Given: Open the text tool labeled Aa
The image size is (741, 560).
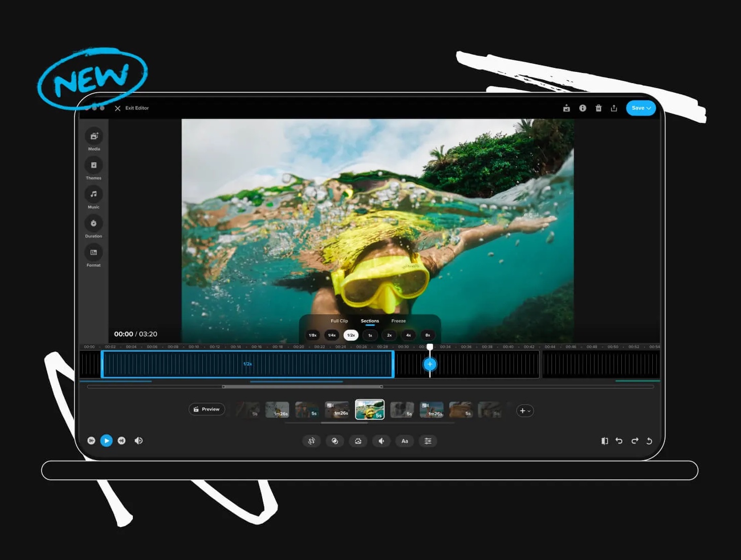Looking at the screenshot, I should (405, 441).
